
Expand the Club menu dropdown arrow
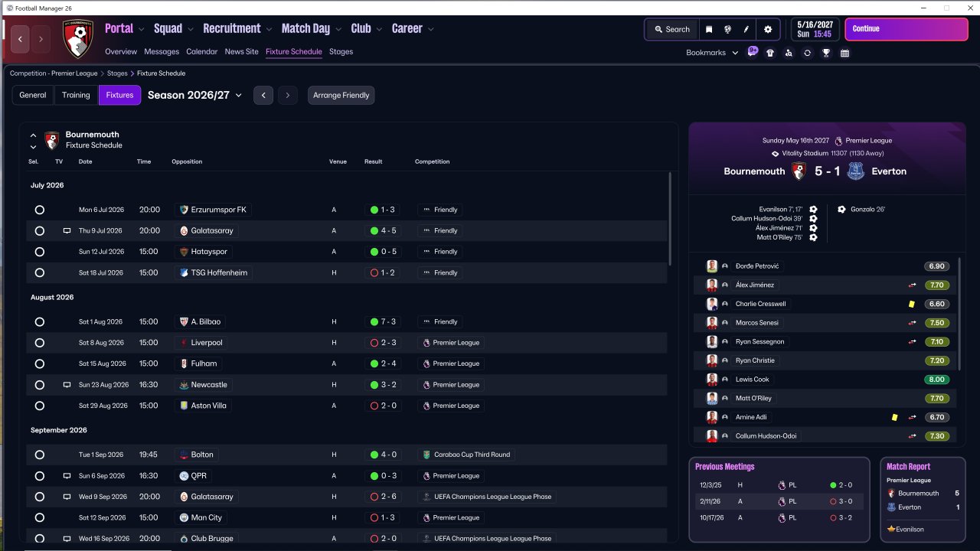point(379,29)
